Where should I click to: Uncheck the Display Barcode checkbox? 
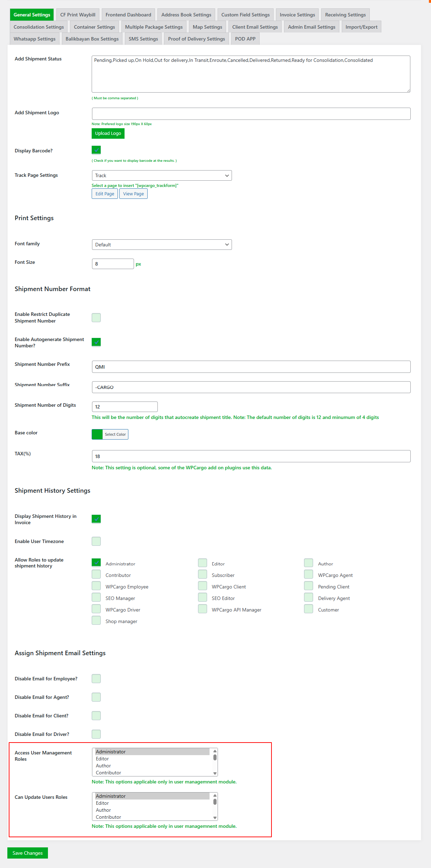point(96,150)
